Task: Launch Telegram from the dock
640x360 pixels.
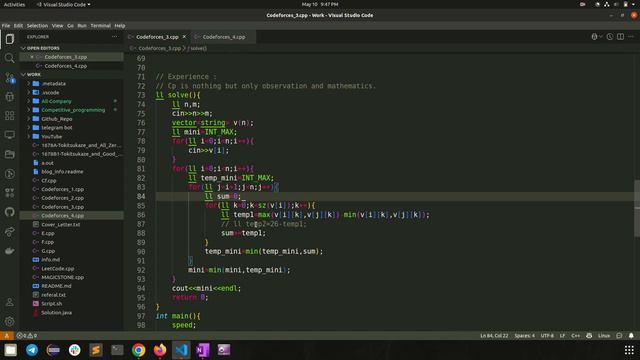Action: (x=32, y=350)
